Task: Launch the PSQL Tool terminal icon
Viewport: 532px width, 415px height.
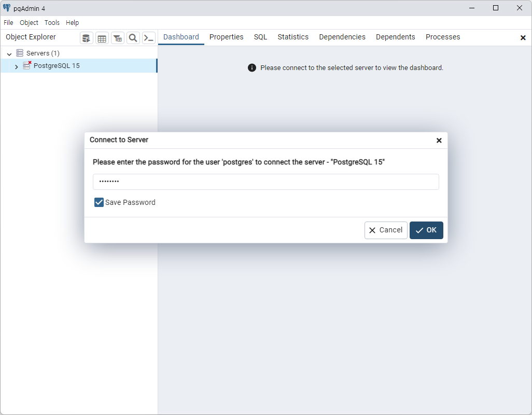Action: (x=149, y=38)
